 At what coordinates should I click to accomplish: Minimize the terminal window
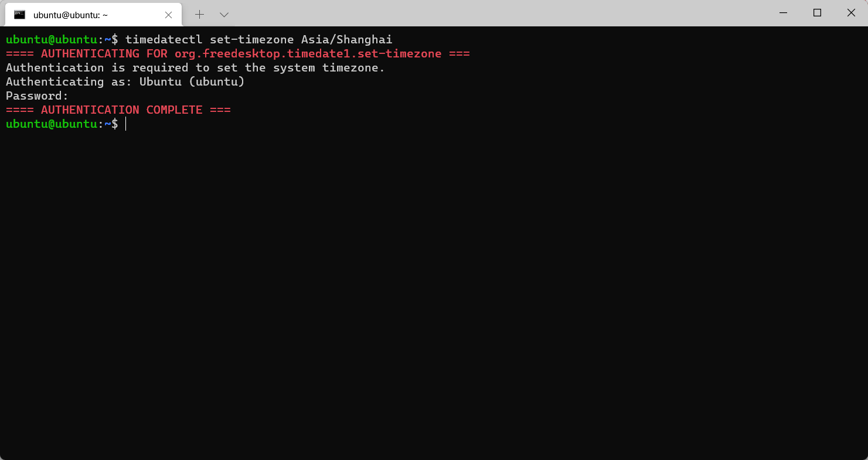point(783,13)
